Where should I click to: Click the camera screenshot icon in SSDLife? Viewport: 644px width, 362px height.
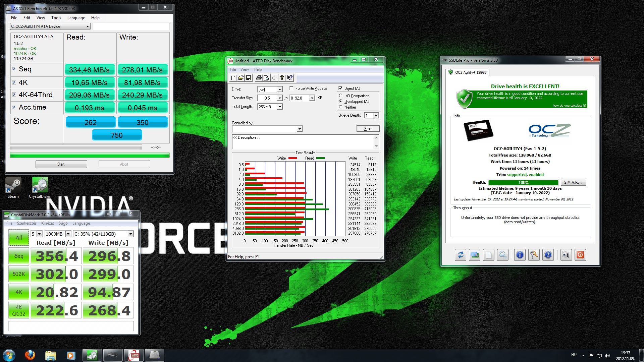pos(566,255)
